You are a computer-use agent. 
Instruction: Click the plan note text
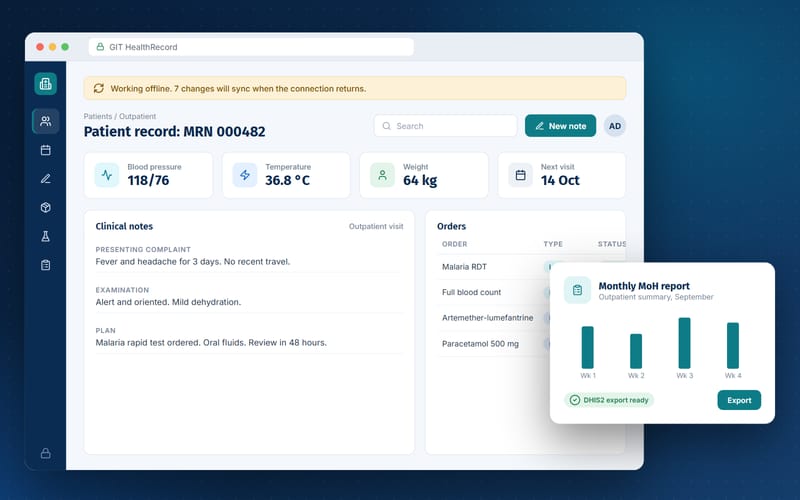click(211, 342)
